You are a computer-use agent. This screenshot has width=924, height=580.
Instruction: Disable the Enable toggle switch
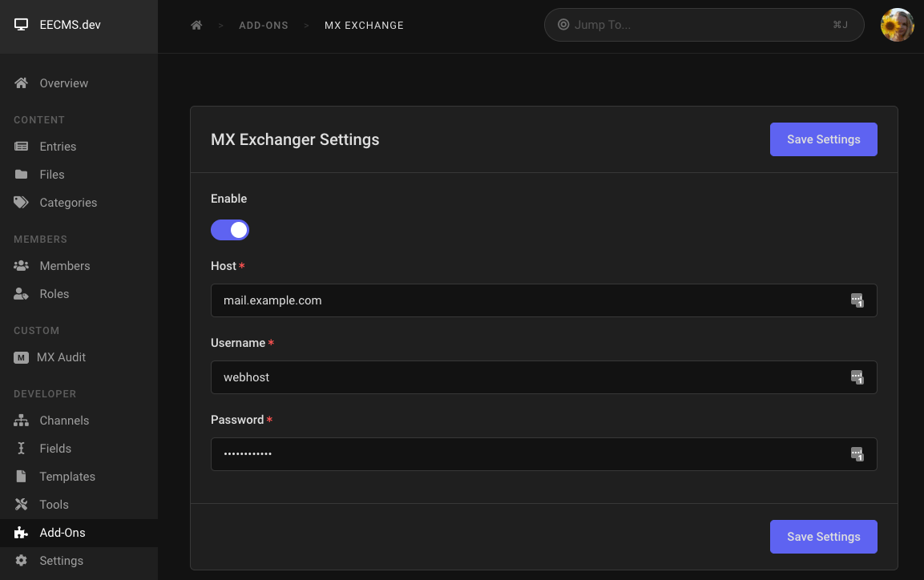(x=230, y=230)
